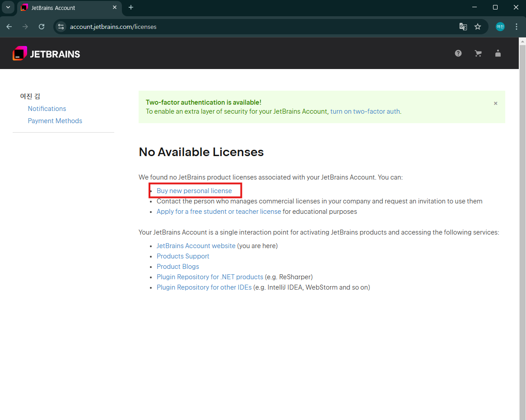Open Notifications in the sidebar
Image resolution: width=526 pixels, height=420 pixels.
tap(47, 109)
